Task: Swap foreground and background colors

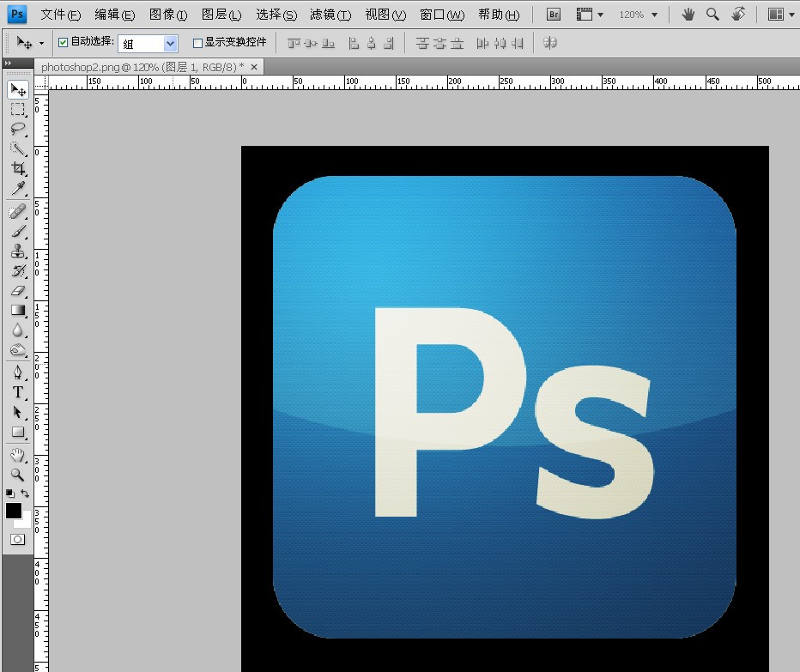Action: [x=25, y=493]
